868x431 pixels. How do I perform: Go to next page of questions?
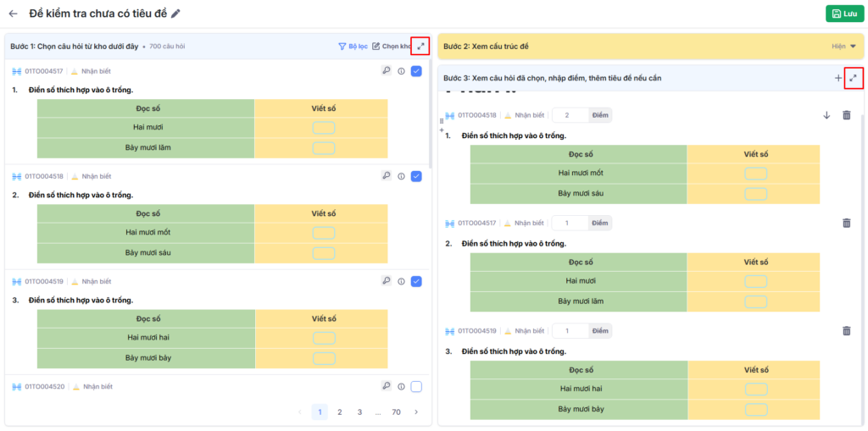coord(415,412)
